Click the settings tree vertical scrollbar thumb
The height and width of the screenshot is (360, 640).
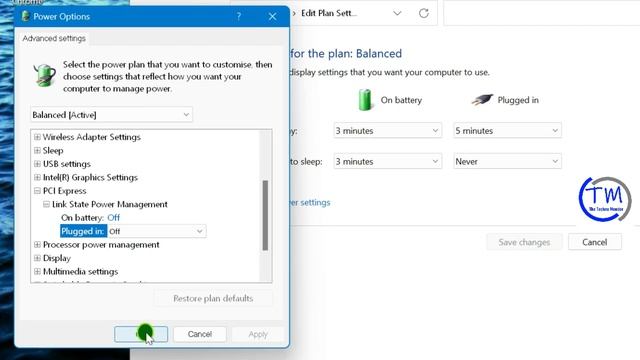265,215
